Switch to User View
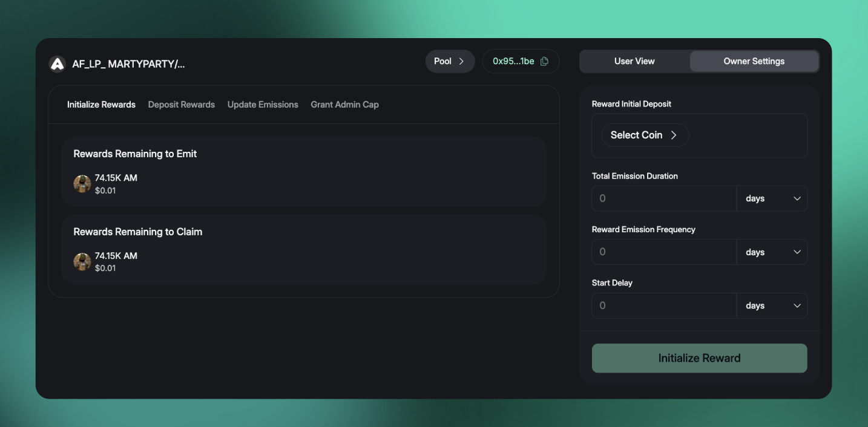The image size is (868, 427). [x=634, y=61]
